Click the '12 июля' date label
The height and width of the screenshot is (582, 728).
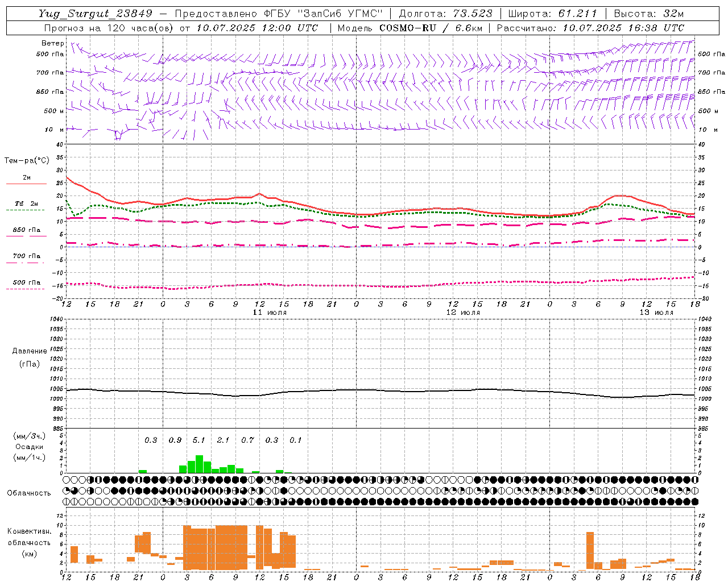[463, 313]
